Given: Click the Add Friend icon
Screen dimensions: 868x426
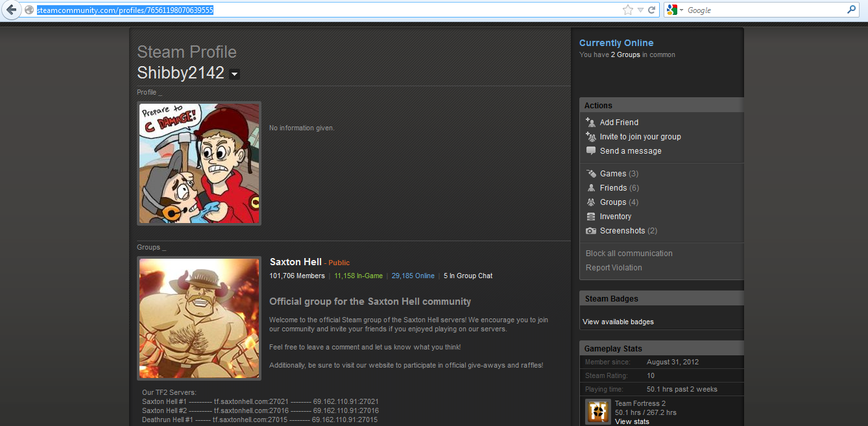Looking at the screenshot, I should click(x=590, y=122).
